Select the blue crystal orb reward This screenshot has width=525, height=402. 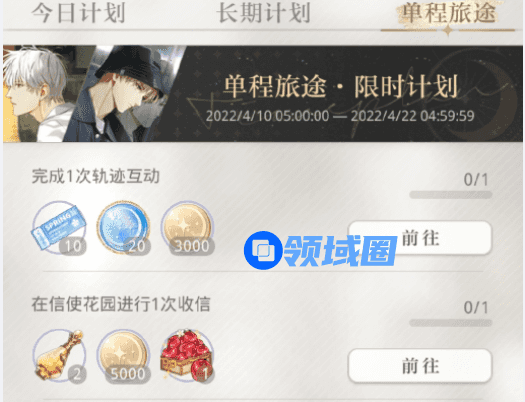(123, 228)
